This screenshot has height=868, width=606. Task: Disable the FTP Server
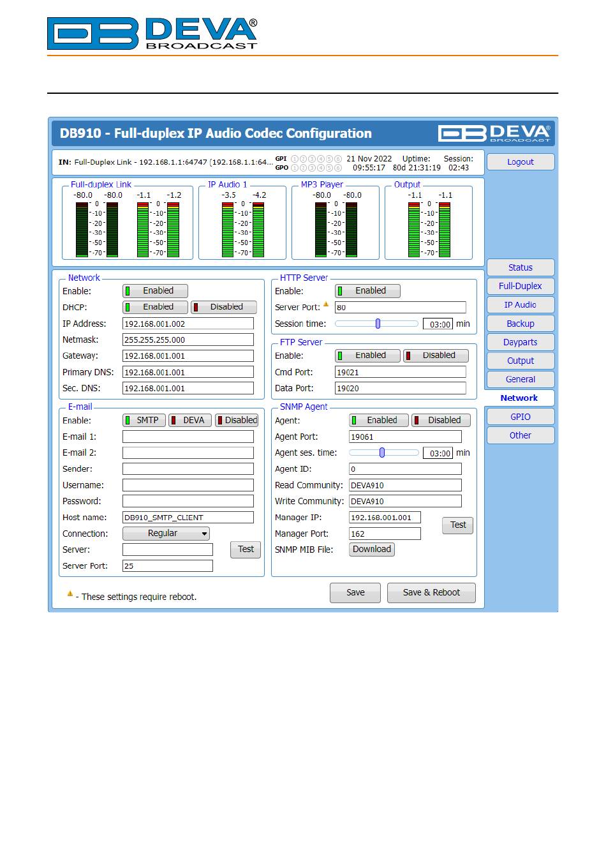[x=436, y=355]
